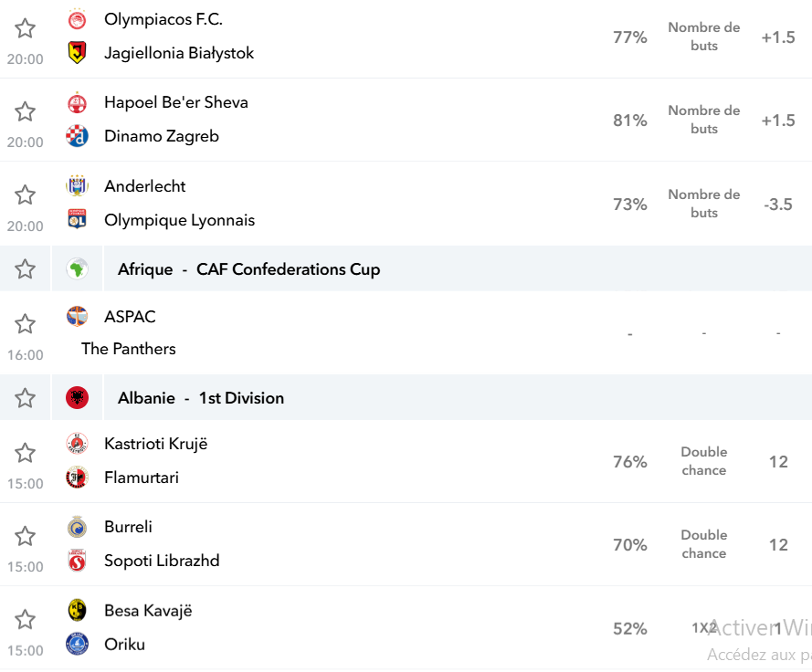Toggle star for Kastrioti Krujë match
Image resolution: width=812 pixels, height=672 pixels.
click(x=25, y=453)
